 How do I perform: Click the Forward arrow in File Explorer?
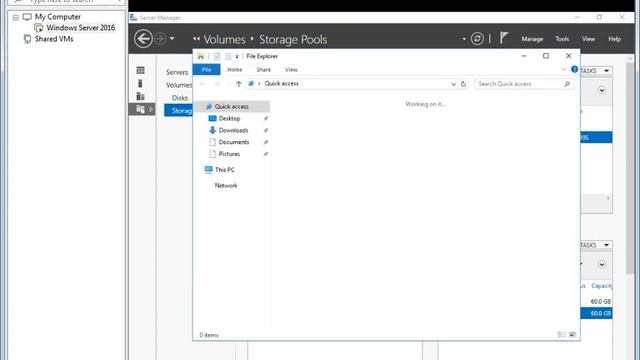217,84
